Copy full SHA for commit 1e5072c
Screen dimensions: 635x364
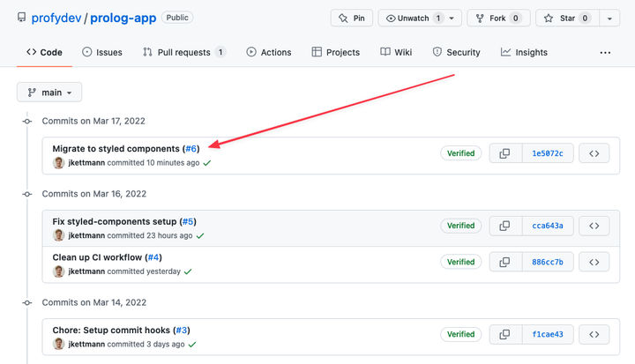(x=505, y=153)
